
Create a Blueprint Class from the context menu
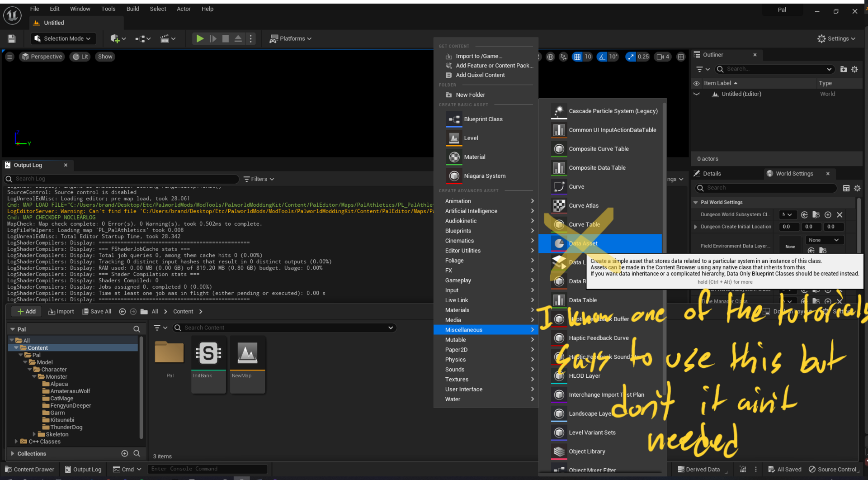(x=486, y=119)
